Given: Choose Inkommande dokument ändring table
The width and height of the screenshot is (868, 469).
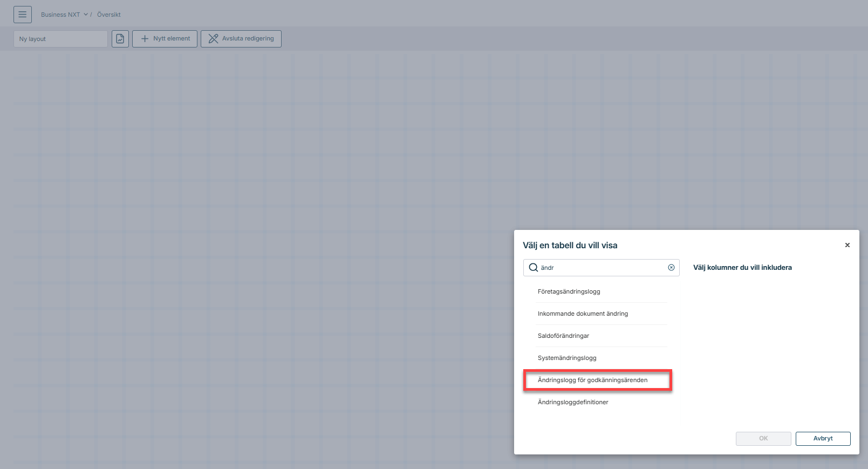Looking at the screenshot, I should pos(583,314).
